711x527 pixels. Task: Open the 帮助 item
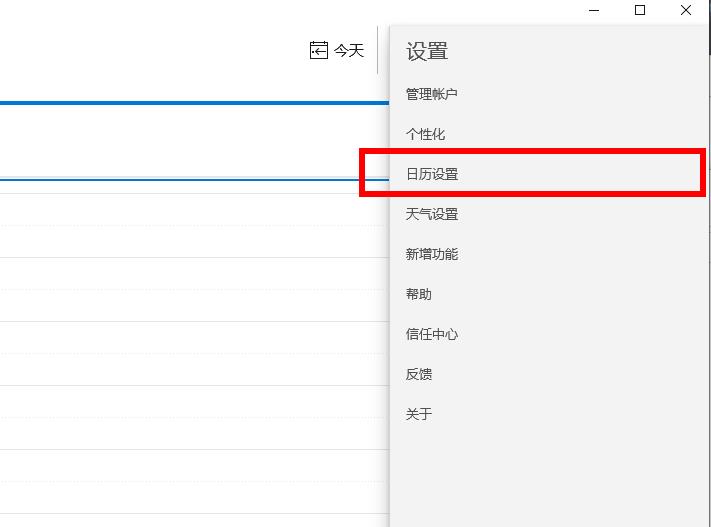(419, 294)
